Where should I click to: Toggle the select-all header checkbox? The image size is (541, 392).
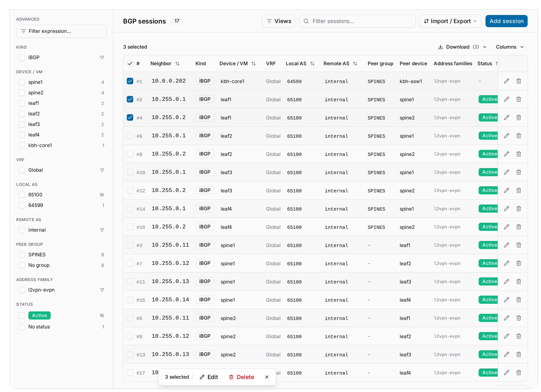pyautogui.click(x=130, y=64)
